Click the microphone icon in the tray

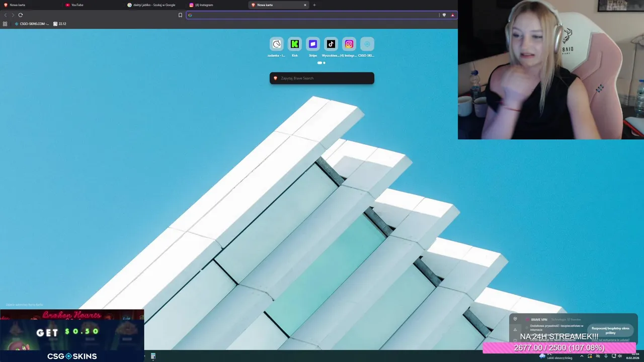click(606, 356)
